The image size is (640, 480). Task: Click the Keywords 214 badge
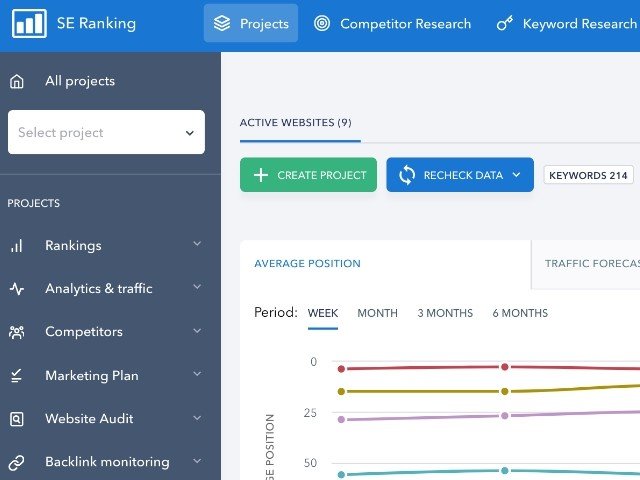click(x=588, y=175)
